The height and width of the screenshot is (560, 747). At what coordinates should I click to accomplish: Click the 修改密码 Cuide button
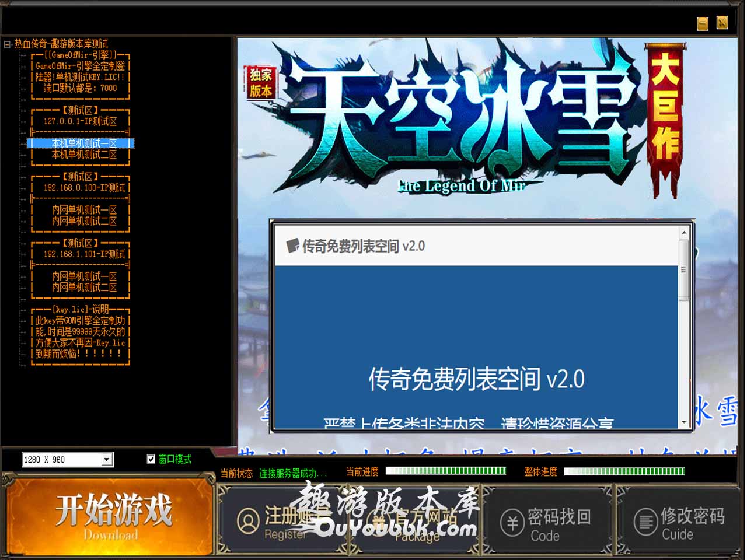tap(679, 521)
